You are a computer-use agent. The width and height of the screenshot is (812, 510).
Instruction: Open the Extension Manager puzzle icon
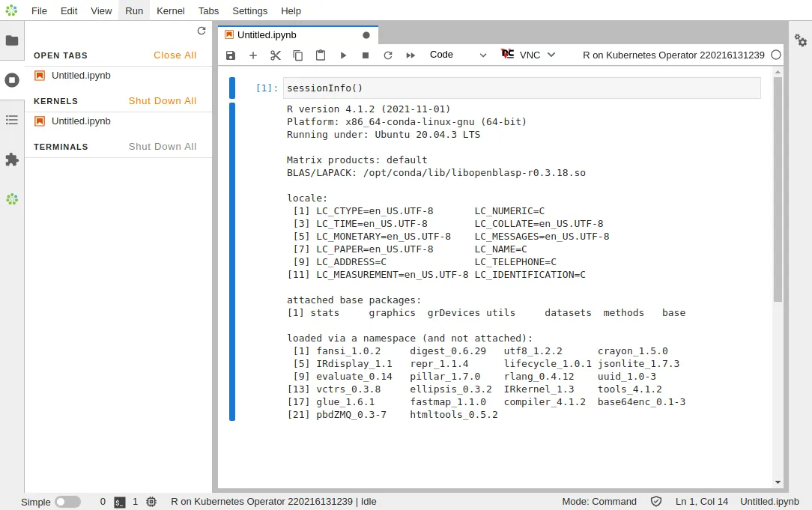[x=12, y=160]
